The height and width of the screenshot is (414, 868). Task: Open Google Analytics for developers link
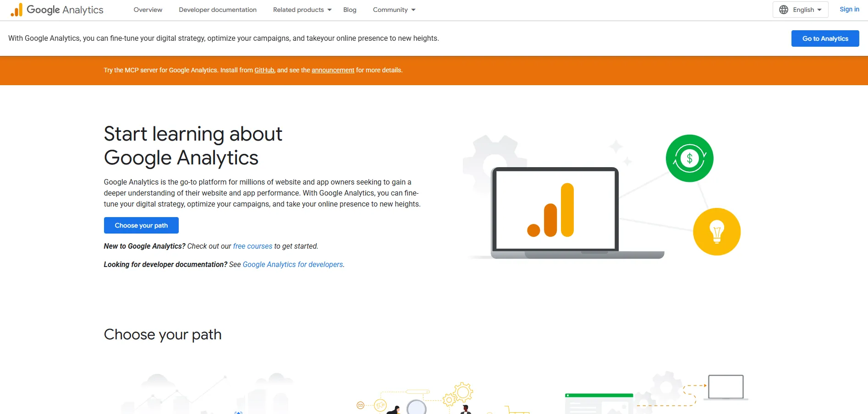tap(293, 264)
